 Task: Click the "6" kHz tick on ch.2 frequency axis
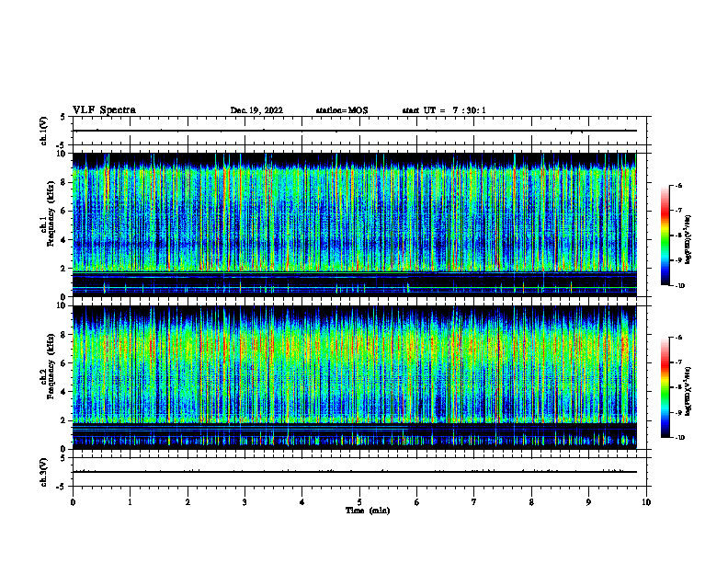(63, 363)
